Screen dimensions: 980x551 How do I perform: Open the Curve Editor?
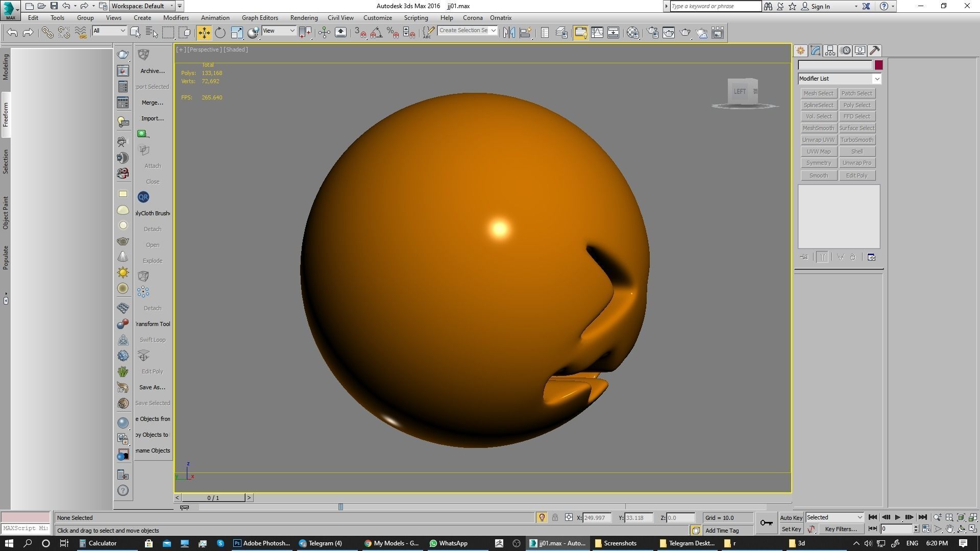(597, 33)
